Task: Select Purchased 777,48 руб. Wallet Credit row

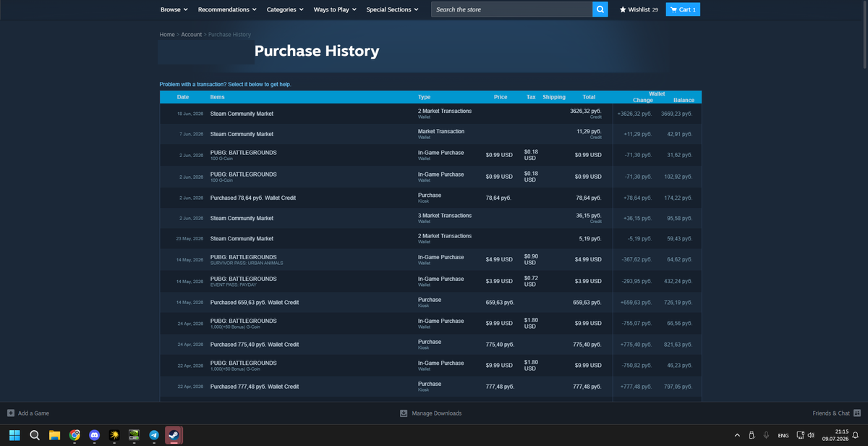Action: 430,387
